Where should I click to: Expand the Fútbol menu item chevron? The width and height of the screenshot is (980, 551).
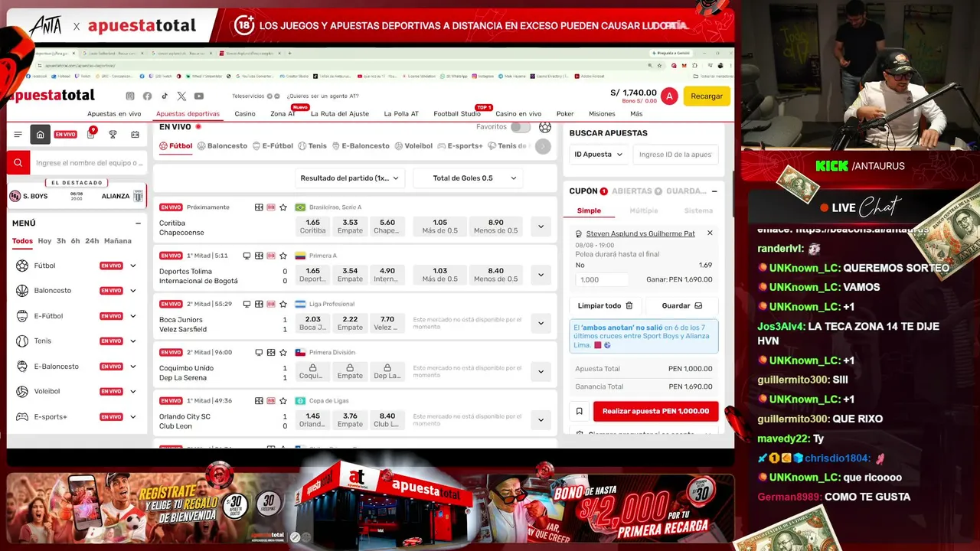pos(133,266)
